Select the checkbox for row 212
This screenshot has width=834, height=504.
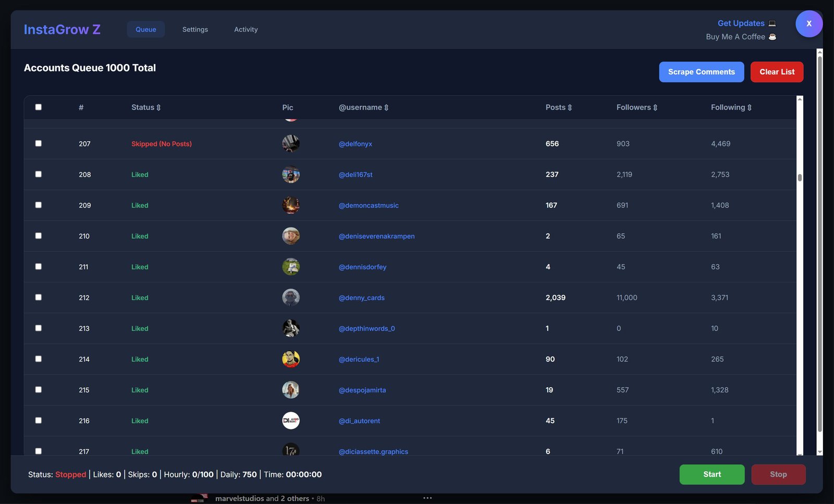pyautogui.click(x=38, y=297)
